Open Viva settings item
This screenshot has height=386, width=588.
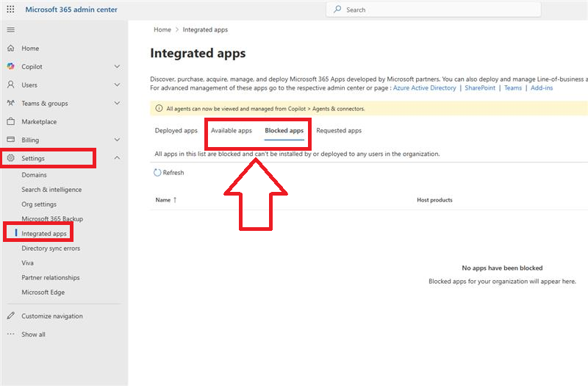pyautogui.click(x=27, y=262)
